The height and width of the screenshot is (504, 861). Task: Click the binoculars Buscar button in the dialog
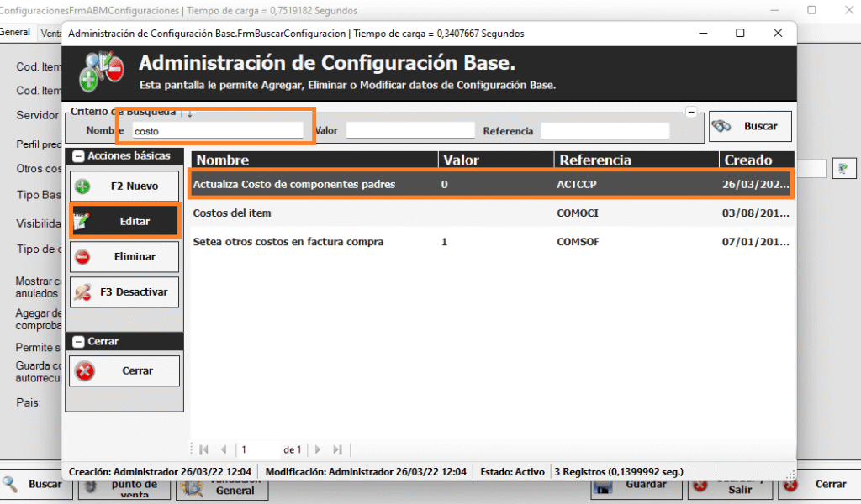click(749, 127)
